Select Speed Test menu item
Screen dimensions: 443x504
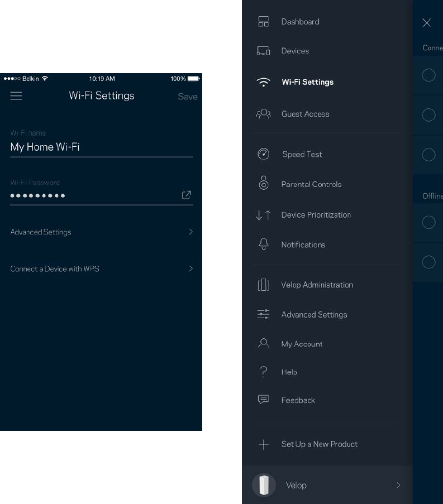[302, 154]
